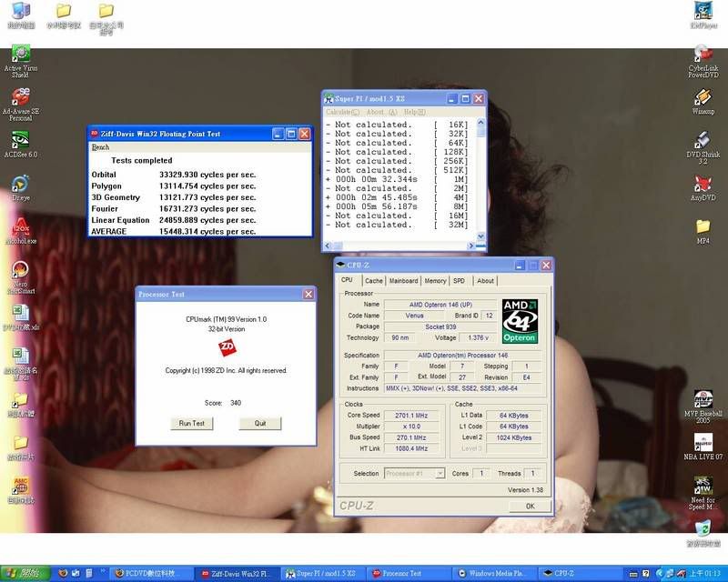Viewport: 728px width, 582px height.
Task: Open Recycle Bin desktop icon
Action: (703, 534)
